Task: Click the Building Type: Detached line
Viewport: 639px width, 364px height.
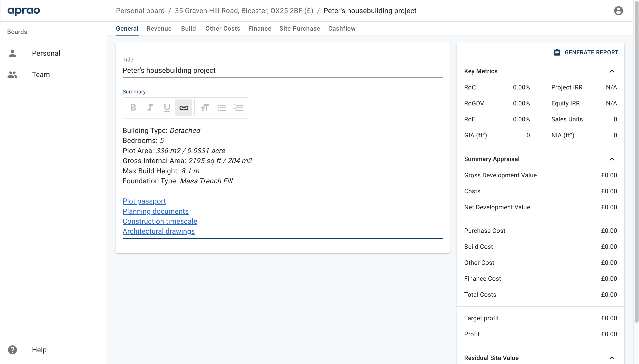Action: [x=161, y=131]
